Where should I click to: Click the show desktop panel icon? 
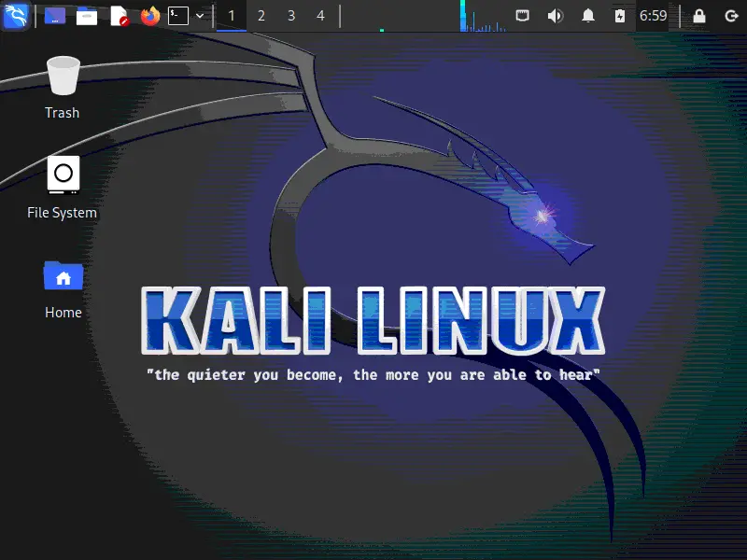(x=55, y=16)
